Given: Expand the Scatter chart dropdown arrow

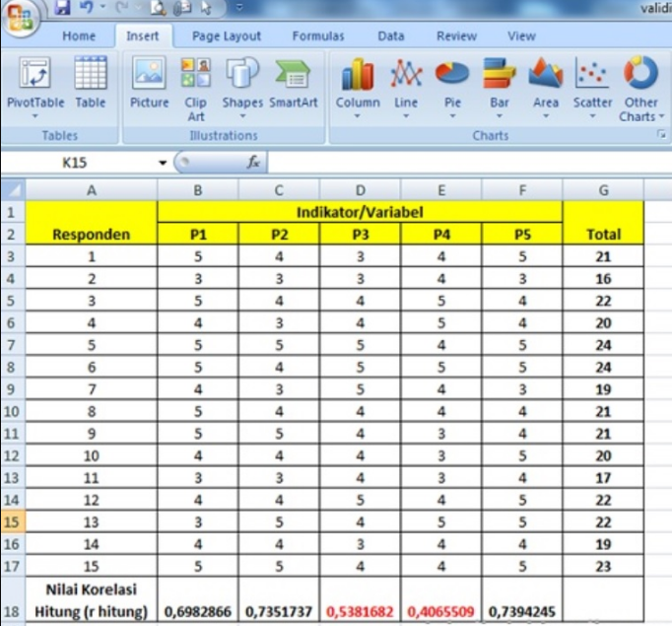Looking at the screenshot, I should point(593,116).
